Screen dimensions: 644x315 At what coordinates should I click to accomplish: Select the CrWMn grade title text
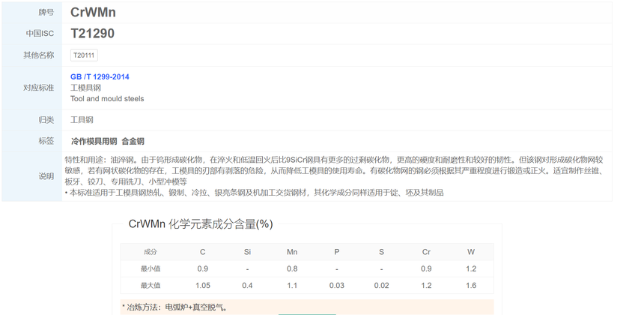tap(94, 12)
